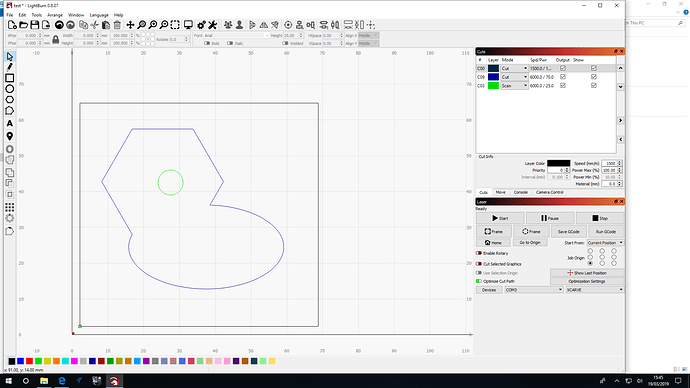Click the Save file icon
Screen dimensions: 690x388
coord(35,25)
